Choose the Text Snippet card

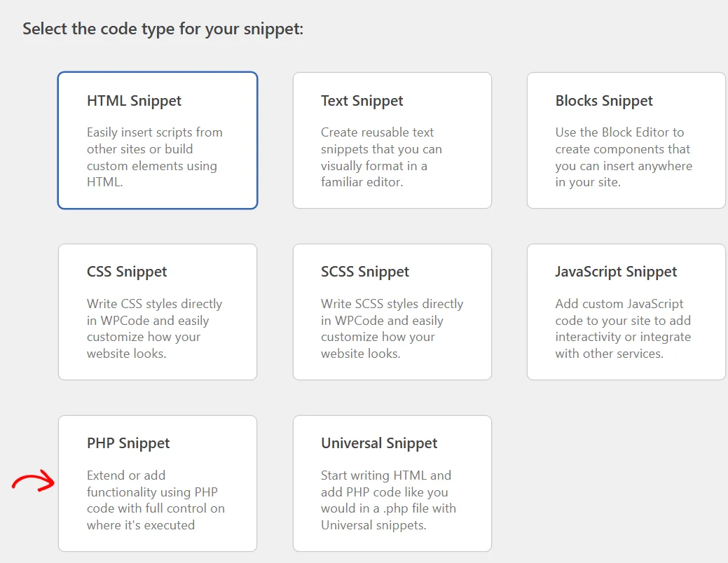point(392,140)
